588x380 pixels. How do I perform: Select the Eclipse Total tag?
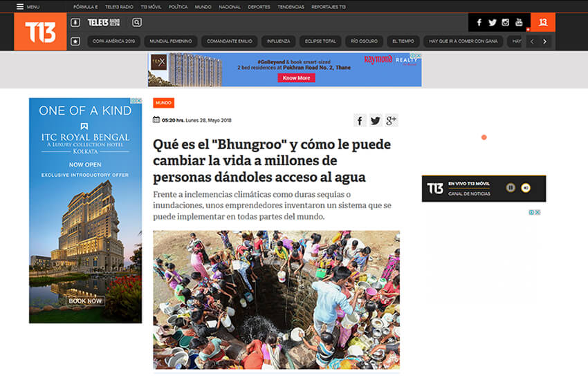320,41
